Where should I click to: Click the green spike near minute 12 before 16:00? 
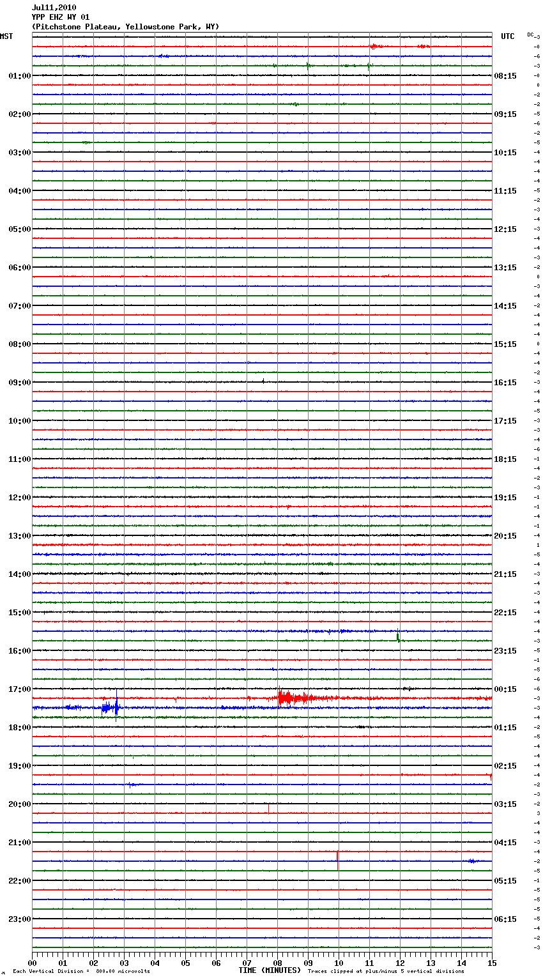pos(398,636)
